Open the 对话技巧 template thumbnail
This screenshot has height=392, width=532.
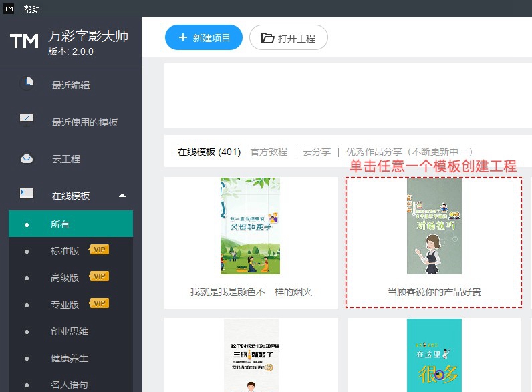pyautogui.click(x=434, y=226)
